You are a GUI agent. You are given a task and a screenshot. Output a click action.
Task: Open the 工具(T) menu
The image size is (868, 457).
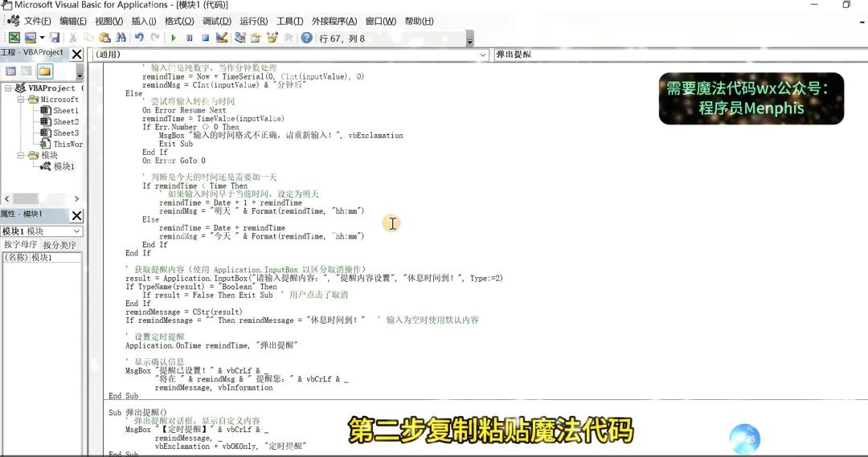(x=290, y=21)
